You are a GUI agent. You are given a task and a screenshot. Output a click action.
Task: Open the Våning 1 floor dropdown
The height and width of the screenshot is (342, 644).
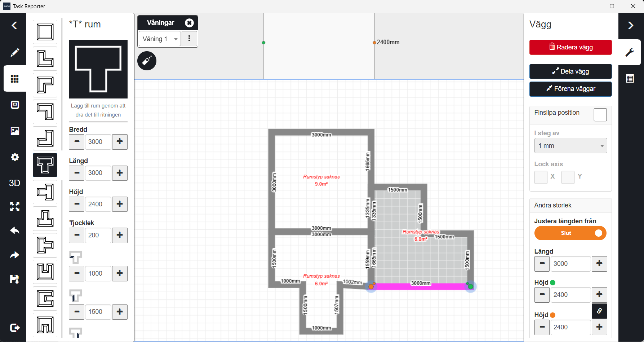[160, 39]
